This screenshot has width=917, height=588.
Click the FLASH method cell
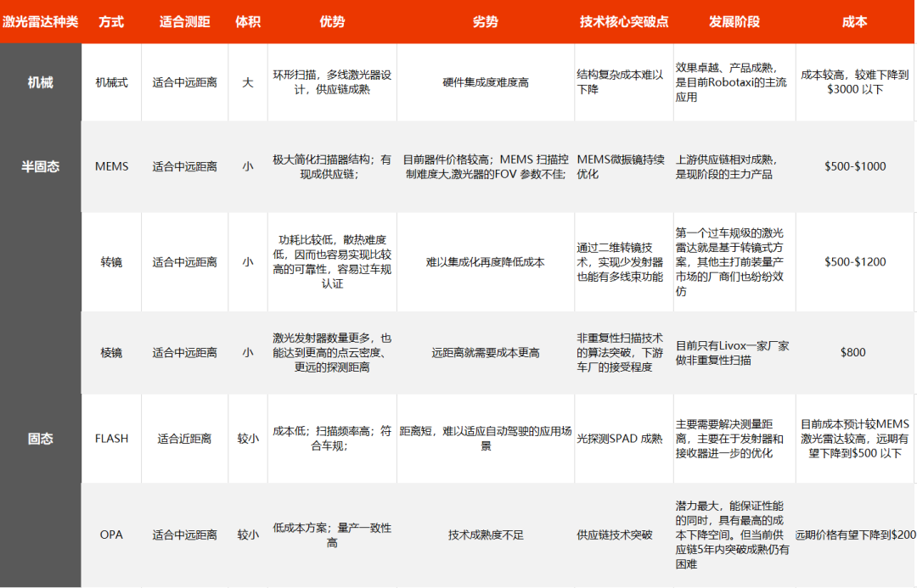point(111,439)
